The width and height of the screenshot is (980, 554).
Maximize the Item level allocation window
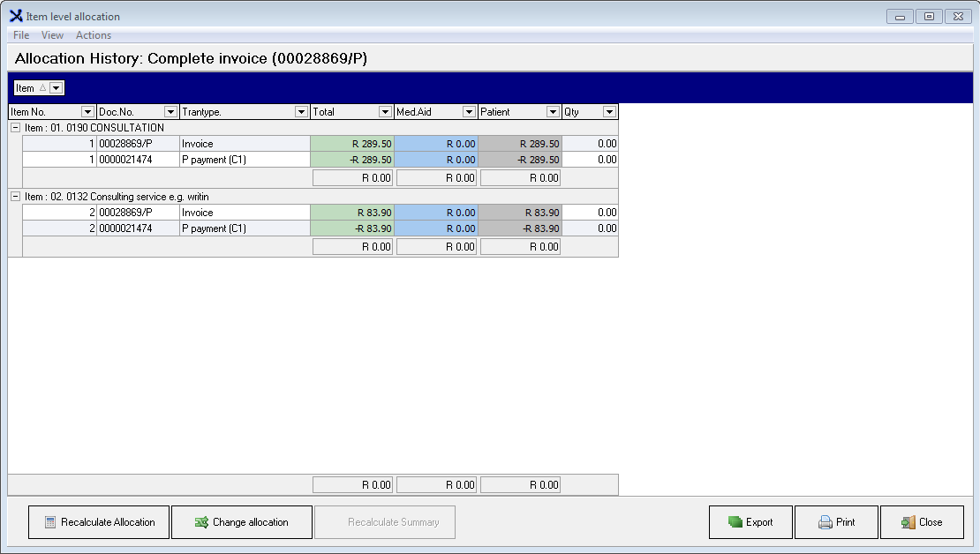928,16
